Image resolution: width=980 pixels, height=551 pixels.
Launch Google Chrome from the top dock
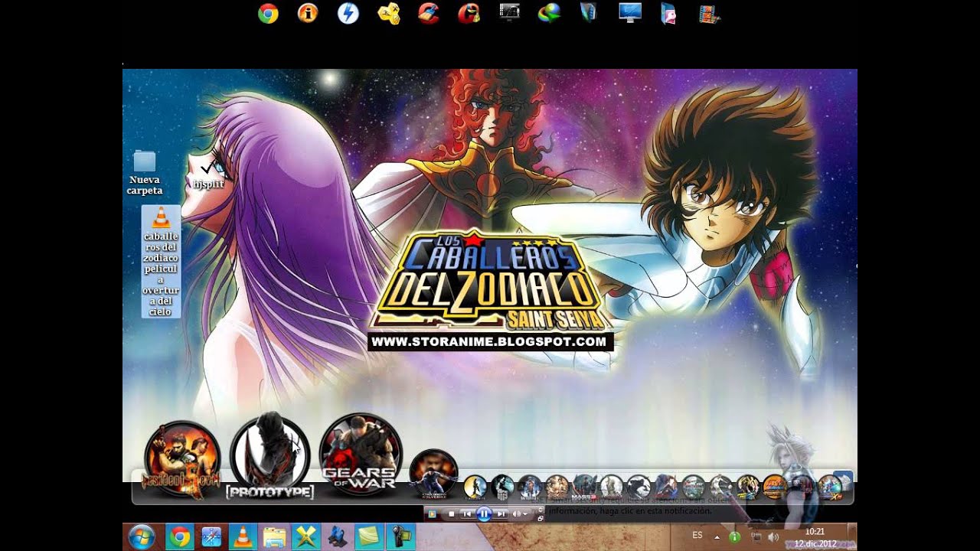[x=268, y=13]
